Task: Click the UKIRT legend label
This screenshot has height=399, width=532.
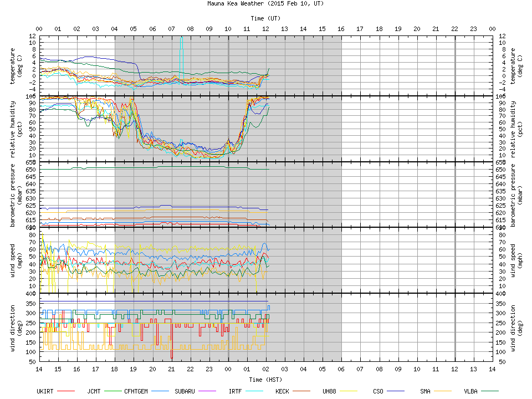Action: 46,391
